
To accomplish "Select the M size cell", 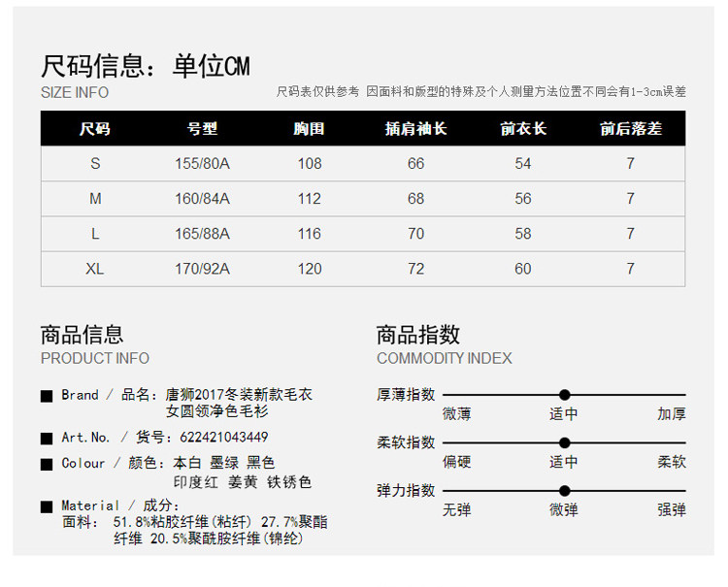I will coord(95,199).
